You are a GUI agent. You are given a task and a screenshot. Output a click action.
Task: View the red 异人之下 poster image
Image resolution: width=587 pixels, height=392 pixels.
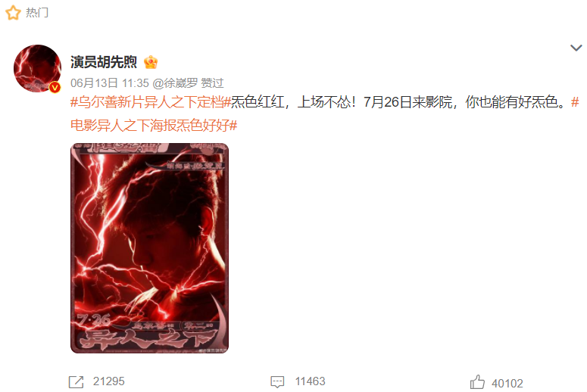(x=149, y=248)
